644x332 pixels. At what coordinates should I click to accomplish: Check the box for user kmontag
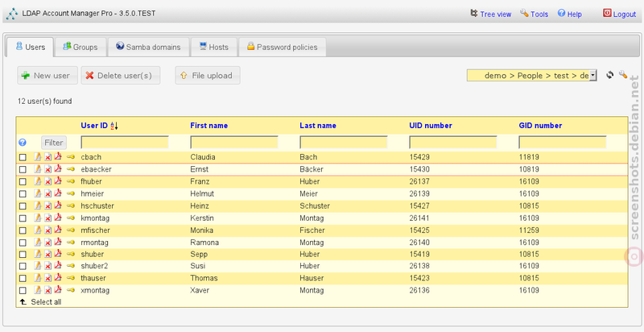tap(23, 218)
